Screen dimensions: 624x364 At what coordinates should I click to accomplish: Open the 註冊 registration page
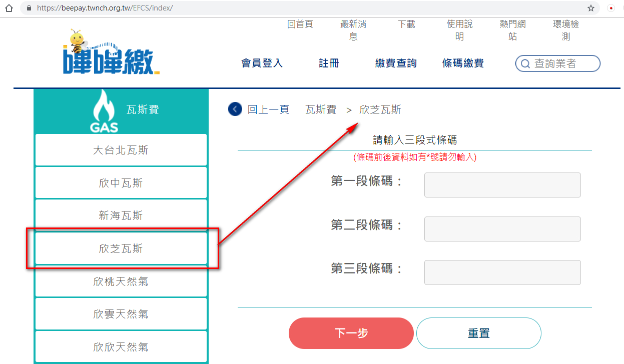point(329,63)
